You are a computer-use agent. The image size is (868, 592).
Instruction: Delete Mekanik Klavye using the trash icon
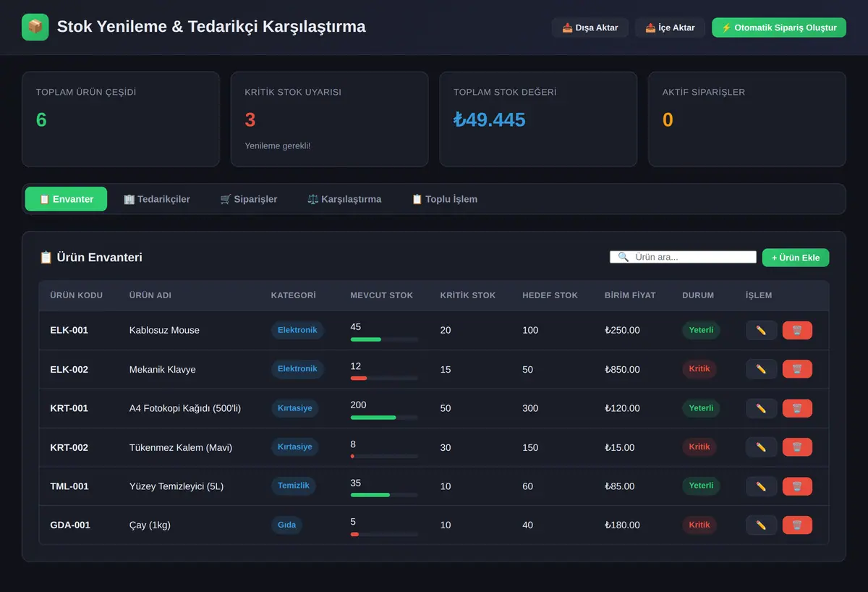click(x=797, y=369)
